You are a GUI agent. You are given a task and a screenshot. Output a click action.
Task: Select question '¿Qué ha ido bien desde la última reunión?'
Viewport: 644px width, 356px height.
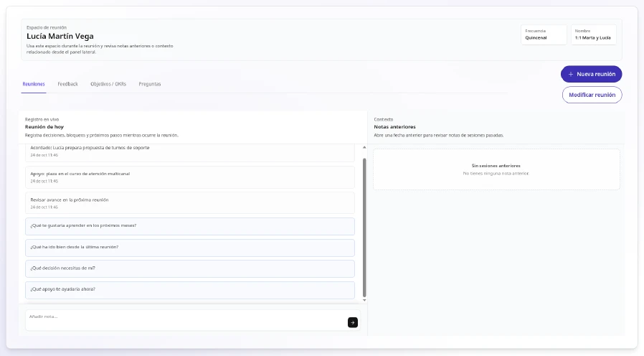tap(190, 248)
